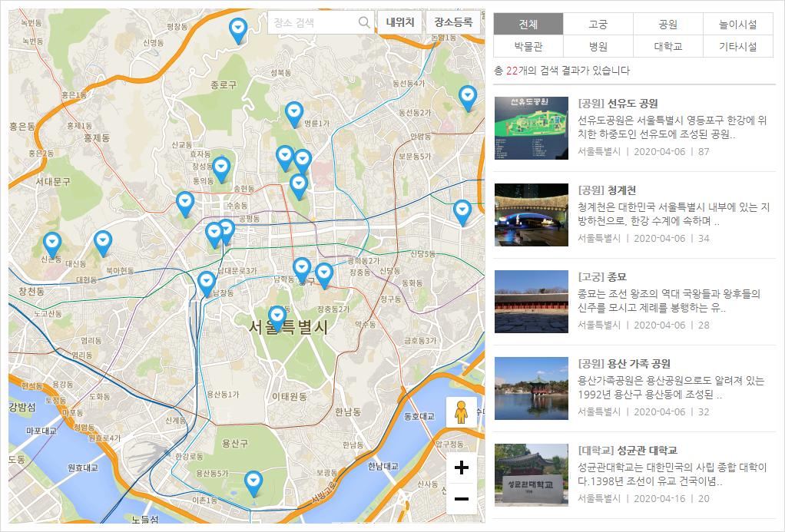The height and width of the screenshot is (532, 785).
Task: Select map marker near 남창동
Action: 207,284
